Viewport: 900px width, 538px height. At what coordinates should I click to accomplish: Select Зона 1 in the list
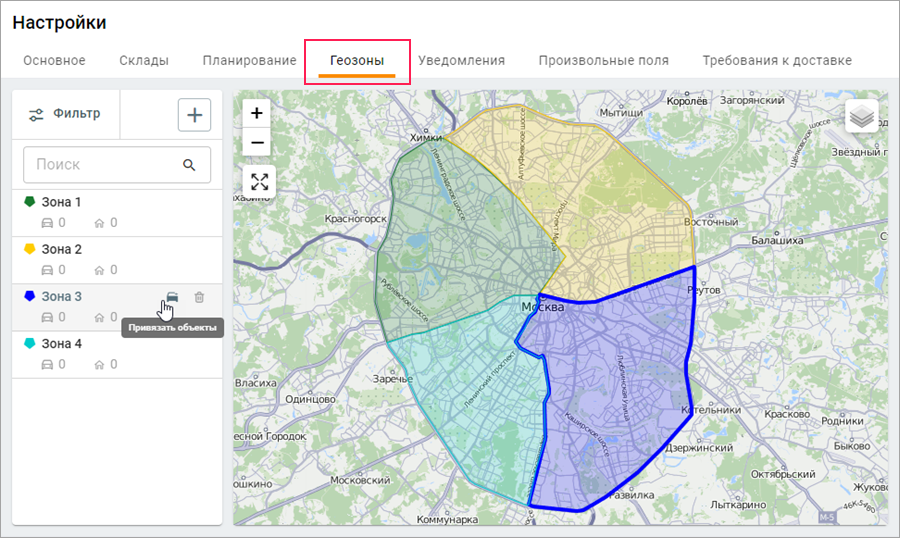pos(117,212)
